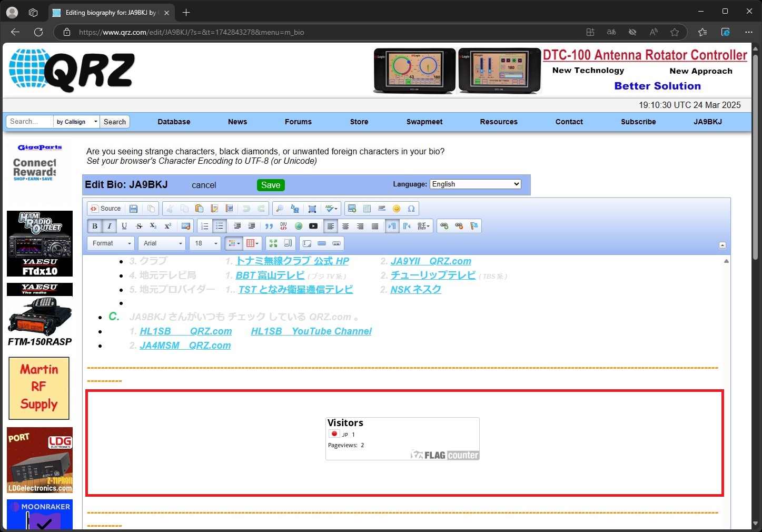This screenshot has width=762, height=532.
Task: Decrease indent icon
Action: (237, 226)
